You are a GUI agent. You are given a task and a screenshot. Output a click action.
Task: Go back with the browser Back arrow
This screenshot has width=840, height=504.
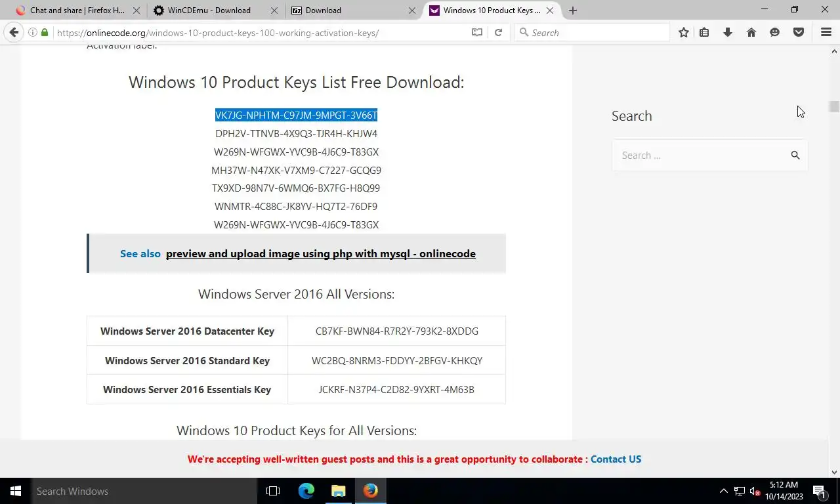pyautogui.click(x=14, y=32)
